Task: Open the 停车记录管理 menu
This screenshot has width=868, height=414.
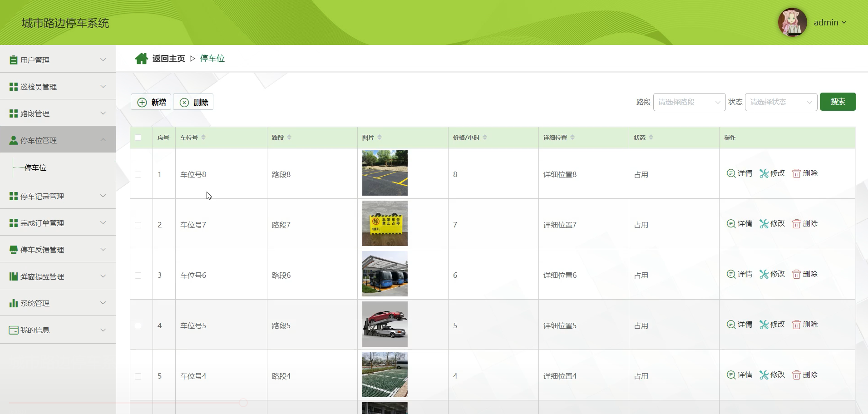Action: tap(58, 196)
